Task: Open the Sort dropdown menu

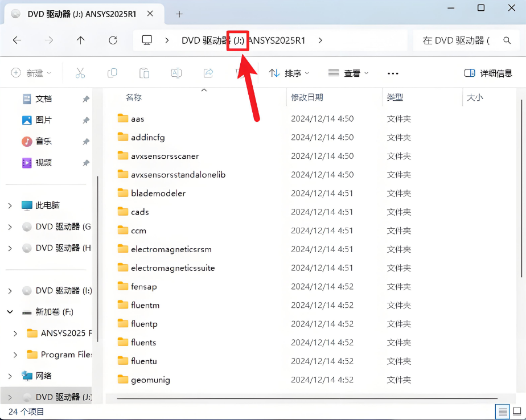Action: 289,73
